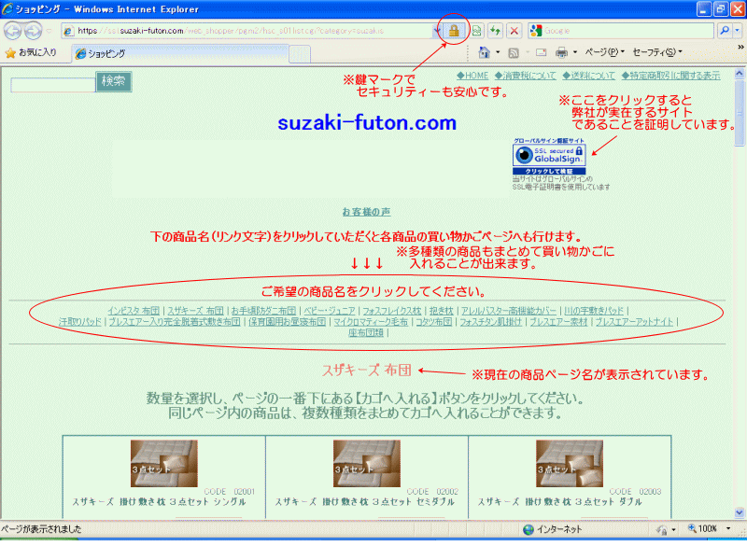This screenshot has height=560, width=747.
Task: Expand the 100% zoom level dropdown
Action: (726, 529)
